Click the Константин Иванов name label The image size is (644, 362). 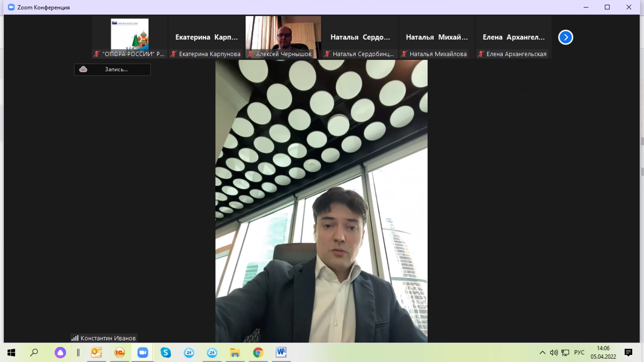pyautogui.click(x=108, y=338)
